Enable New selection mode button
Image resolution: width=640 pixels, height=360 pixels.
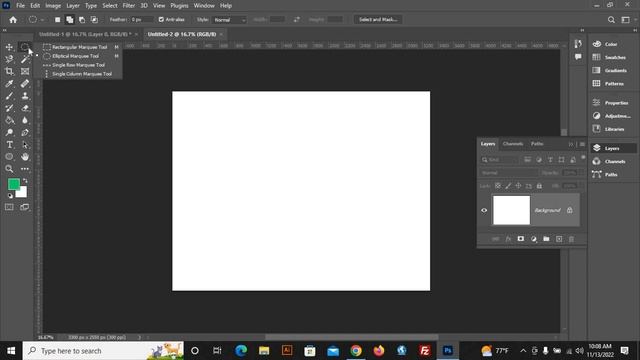(x=58, y=20)
